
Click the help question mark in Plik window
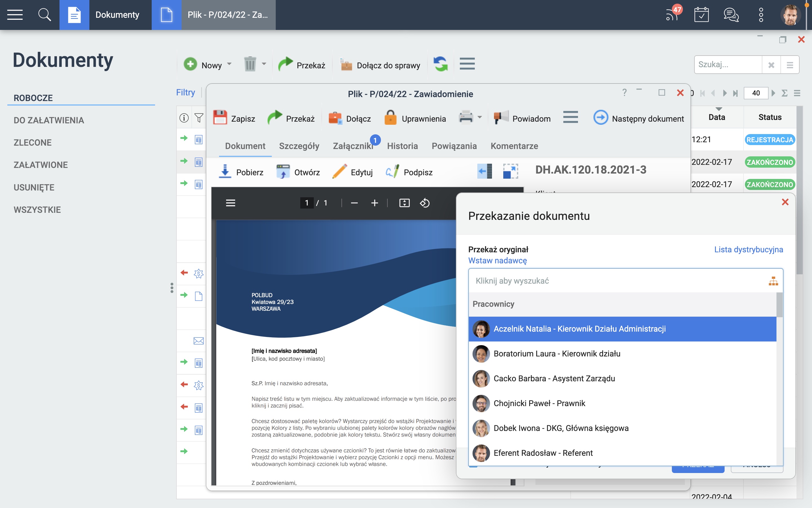click(625, 92)
